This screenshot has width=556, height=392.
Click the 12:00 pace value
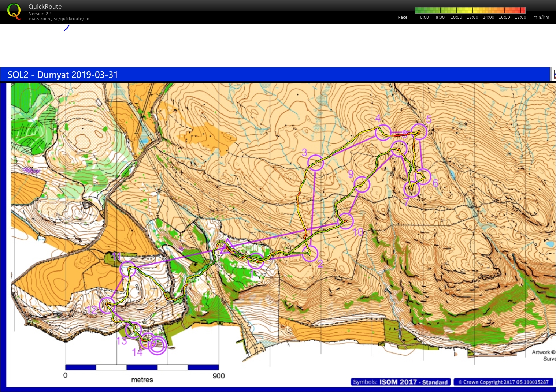pos(472,17)
